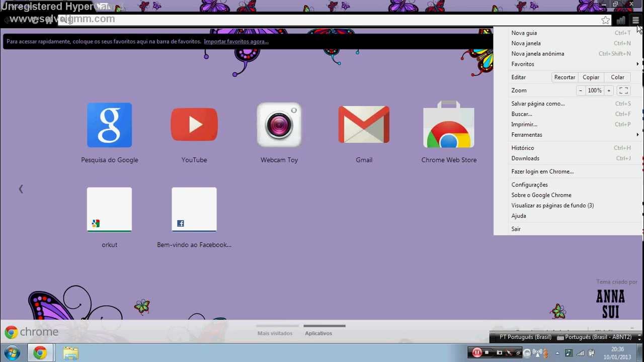Click the music note tray icon
Image resolution: width=644 pixels, height=362 pixels.
point(569,353)
